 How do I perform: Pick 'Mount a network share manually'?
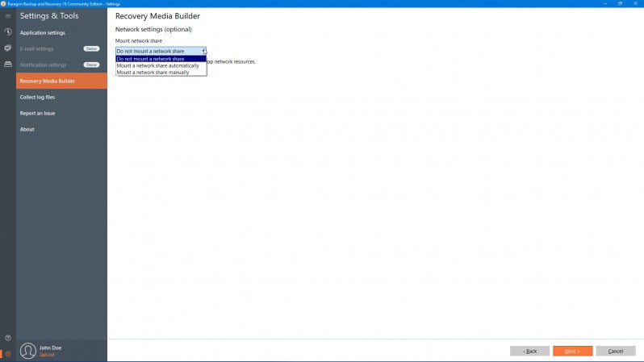(161, 72)
